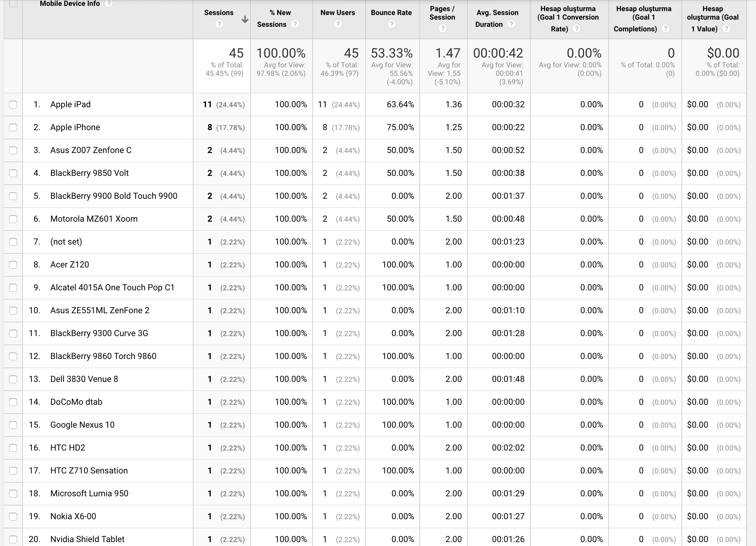Toggle the select-all checkbox in header

pos(13,3)
